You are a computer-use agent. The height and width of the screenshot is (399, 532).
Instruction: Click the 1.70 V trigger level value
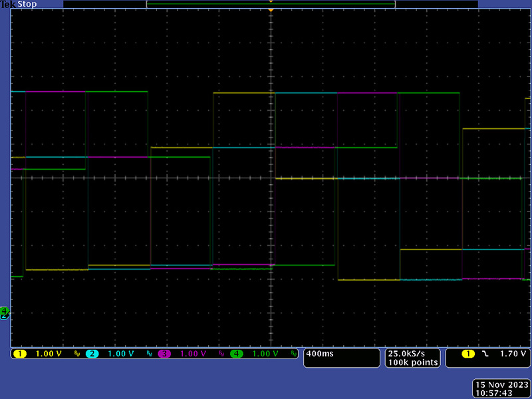point(512,354)
